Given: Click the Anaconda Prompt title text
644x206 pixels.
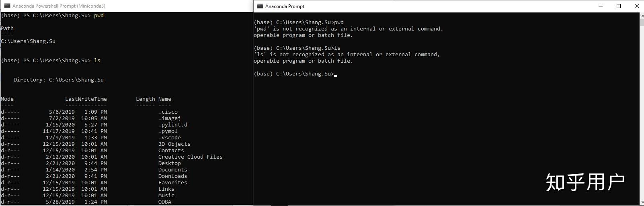Looking at the screenshot, I should (285, 6).
